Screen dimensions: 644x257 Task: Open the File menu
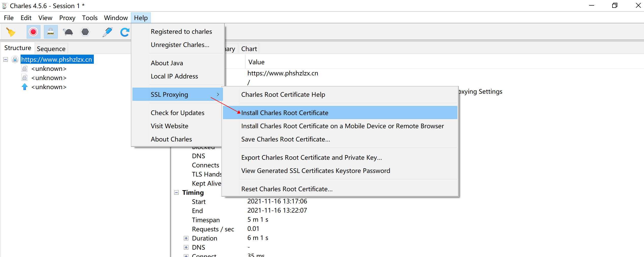click(x=9, y=18)
